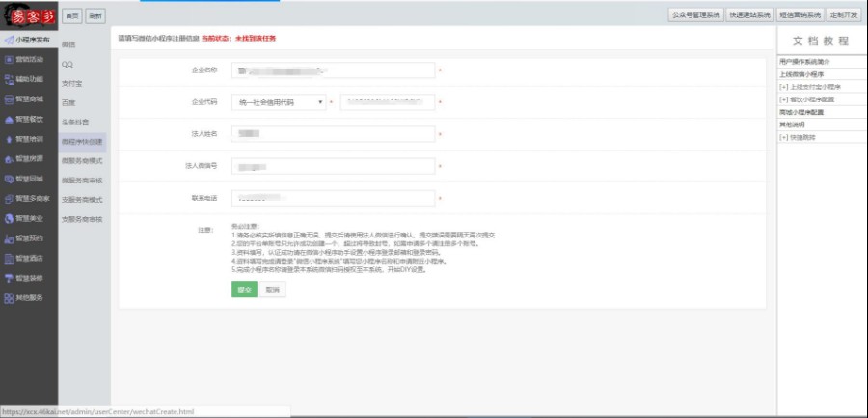
Task: Open 智慧酒店 icon in sidebar
Action: pos(9,259)
